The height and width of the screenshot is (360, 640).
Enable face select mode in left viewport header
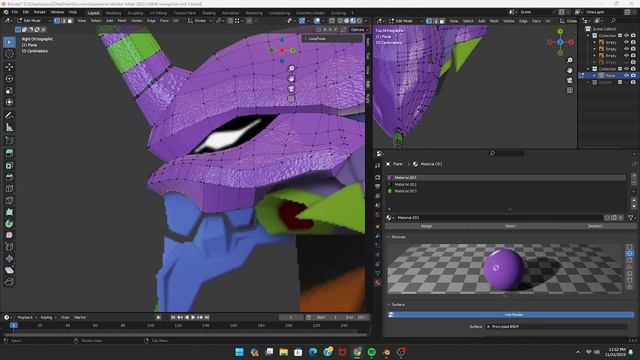coord(70,20)
